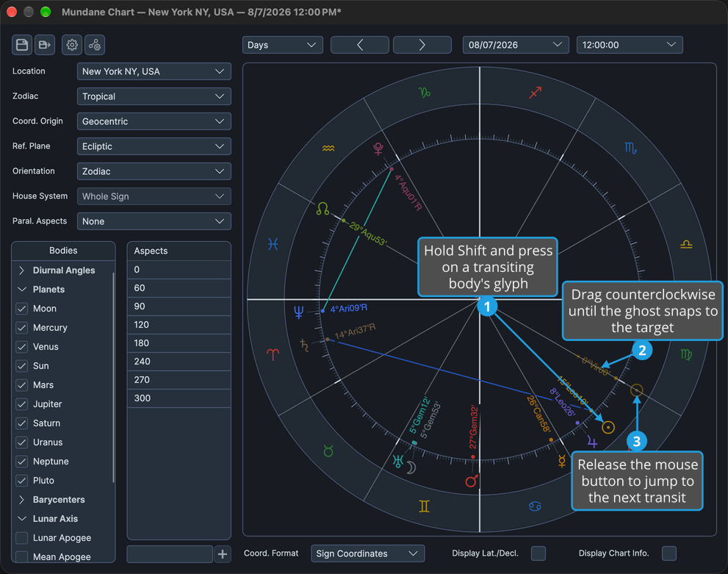Select the Mars glyph on the chart
The width and height of the screenshot is (728, 574).
(472, 481)
